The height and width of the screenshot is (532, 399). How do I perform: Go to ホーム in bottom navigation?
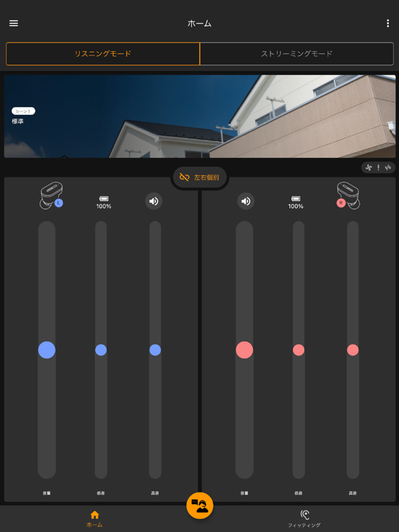[95, 519]
